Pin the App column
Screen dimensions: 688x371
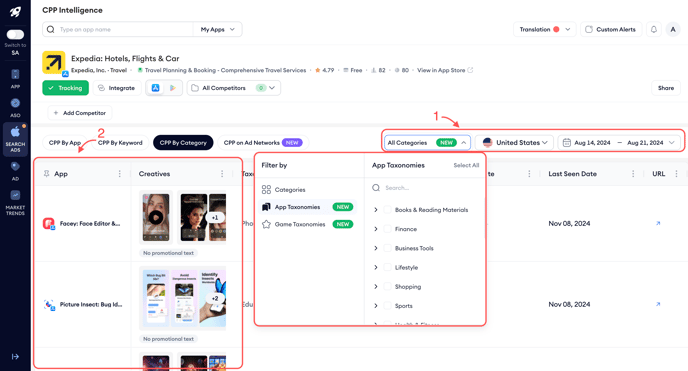pyautogui.click(x=47, y=174)
